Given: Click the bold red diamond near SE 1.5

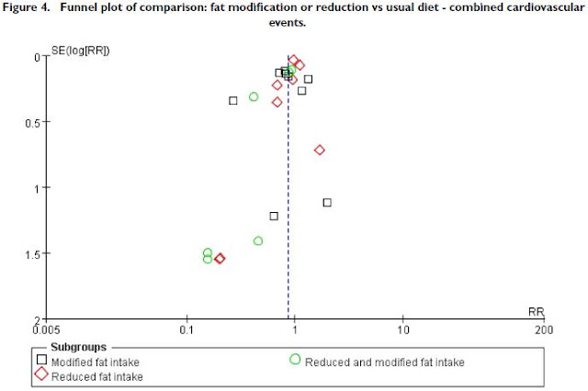Looking at the screenshot, I should 220,259.
